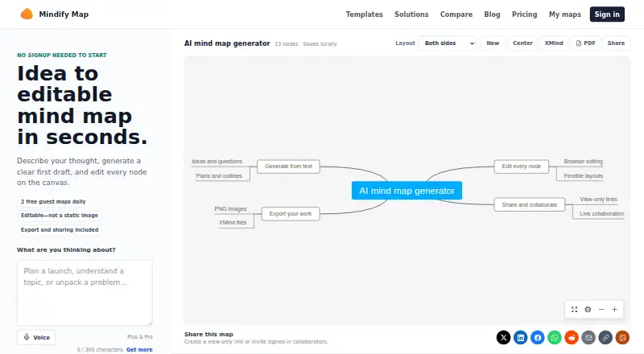The width and height of the screenshot is (644, 354).
Task: Share map on X (Twitter)
Action: coord(504,338)
